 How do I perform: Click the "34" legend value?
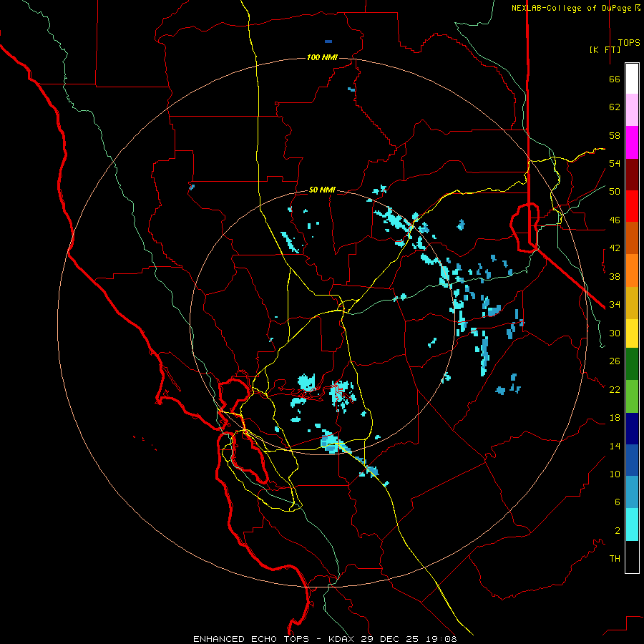pos(615,305)
